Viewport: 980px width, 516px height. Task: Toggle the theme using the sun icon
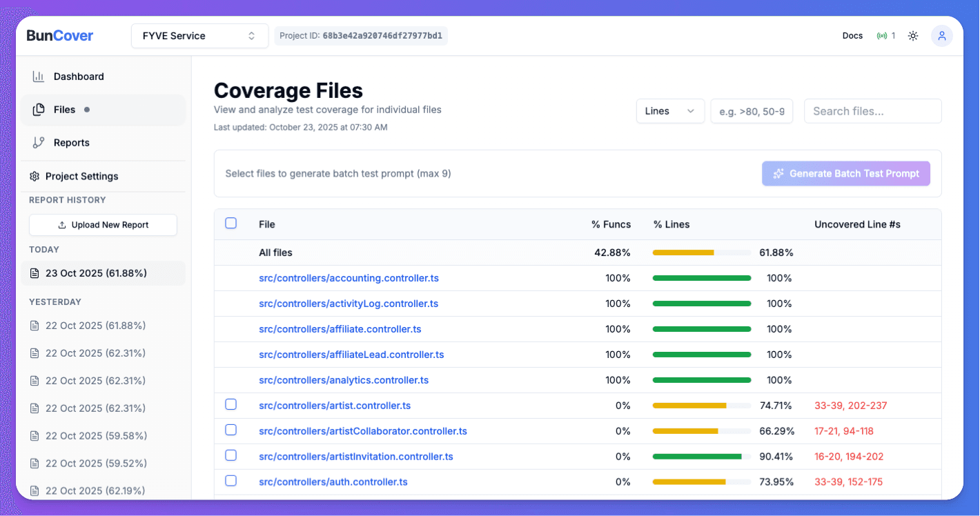pos(913,35)
